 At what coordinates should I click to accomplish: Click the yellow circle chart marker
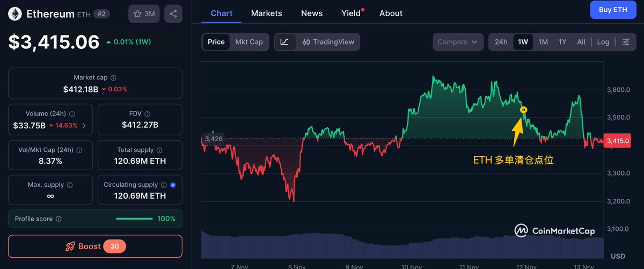[x=524, y=110]
